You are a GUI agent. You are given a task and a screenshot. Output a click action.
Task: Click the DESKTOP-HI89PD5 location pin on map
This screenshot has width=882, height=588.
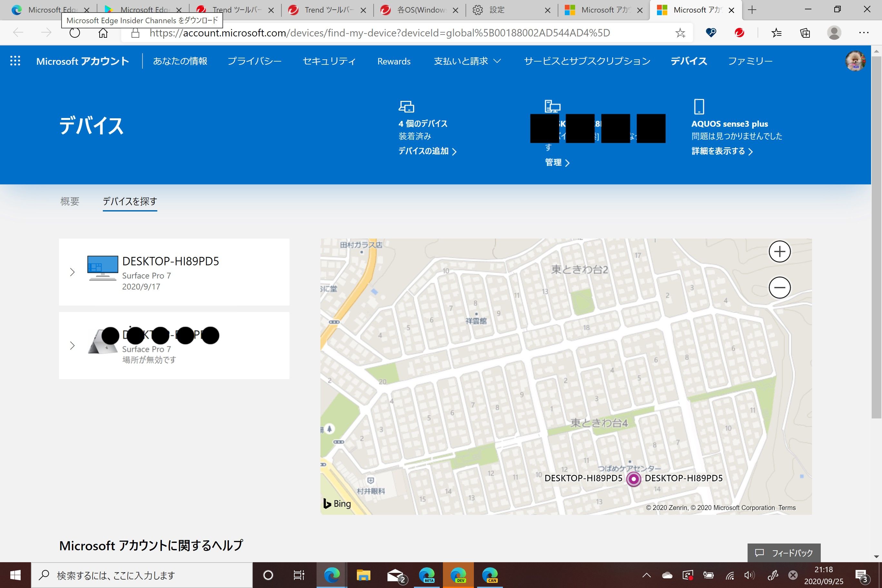(x=633, y=479)
